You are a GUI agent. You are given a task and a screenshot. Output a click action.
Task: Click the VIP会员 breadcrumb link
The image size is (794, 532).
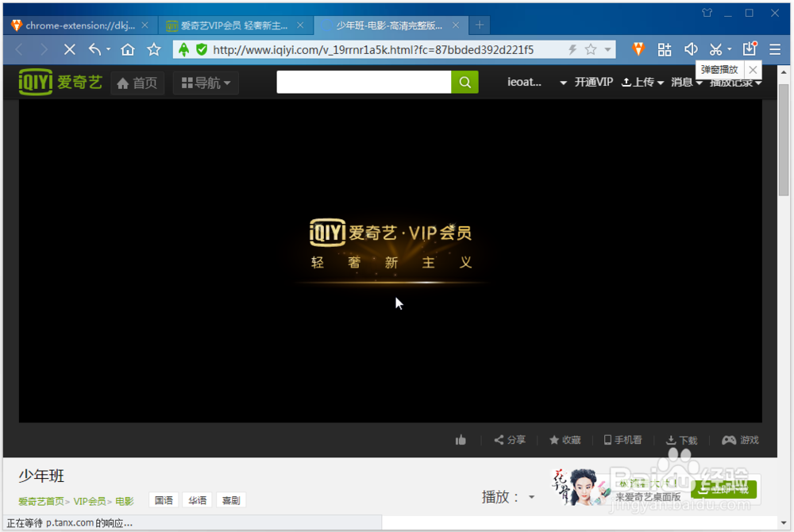pyautogui.click(x=90, y=501)
